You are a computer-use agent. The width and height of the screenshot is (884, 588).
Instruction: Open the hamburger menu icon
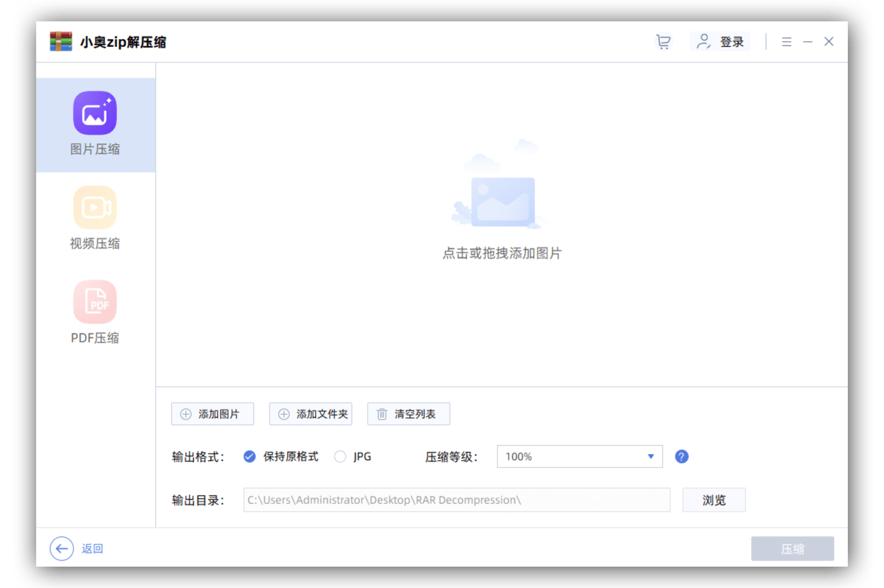pos(787,42)
